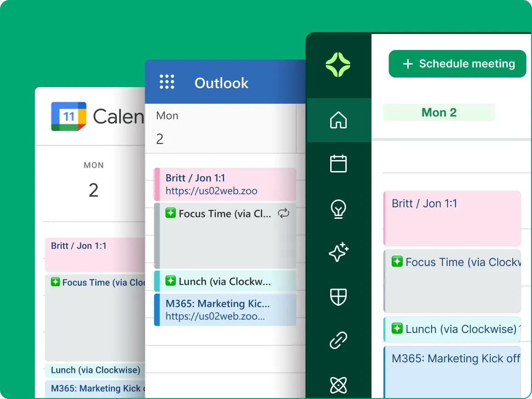
Task: Click zoom link under Outlook M365 Marketing event
Action: pyautogui.click(x=215, y=316)
